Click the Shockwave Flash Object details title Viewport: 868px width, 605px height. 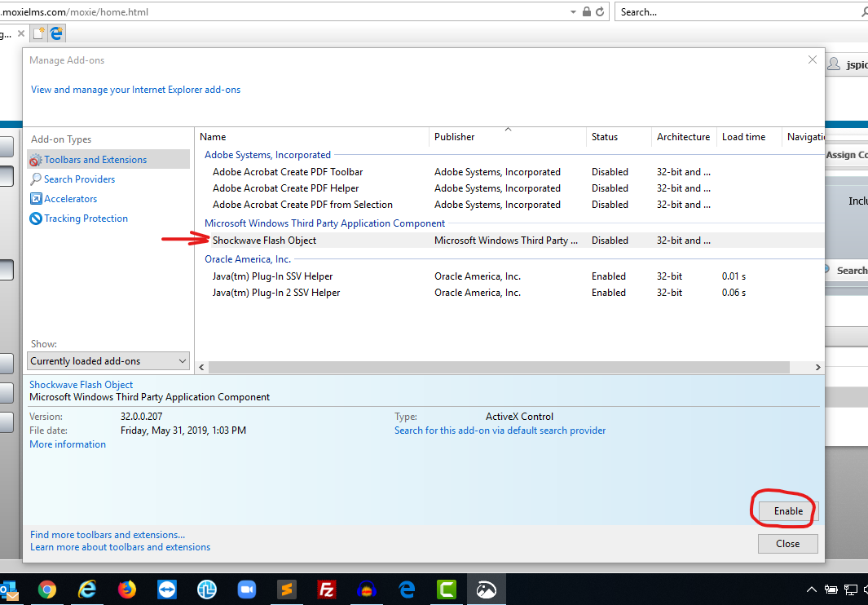(x=81, y=385)
